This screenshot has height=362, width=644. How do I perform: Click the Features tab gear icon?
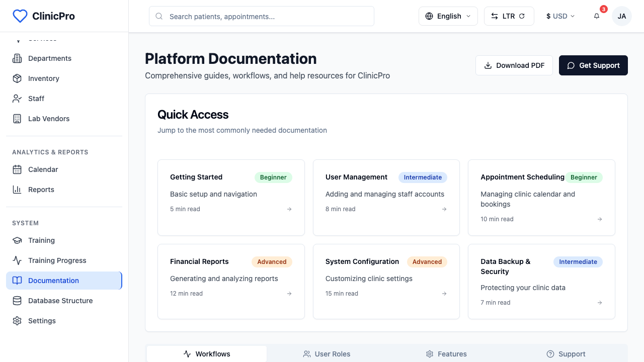coord(430,354)
